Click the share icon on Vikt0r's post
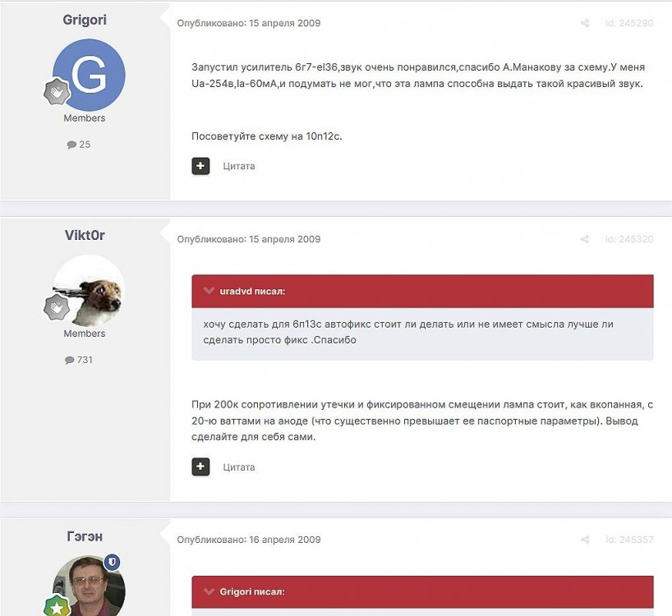The height and width of the screenshot is (616, 672). [585, 239]
